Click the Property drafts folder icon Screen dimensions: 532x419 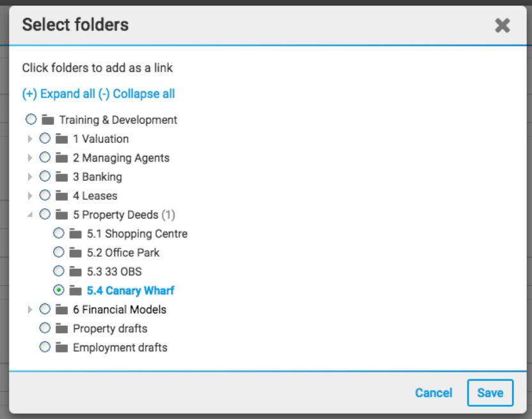pos(62,328)
